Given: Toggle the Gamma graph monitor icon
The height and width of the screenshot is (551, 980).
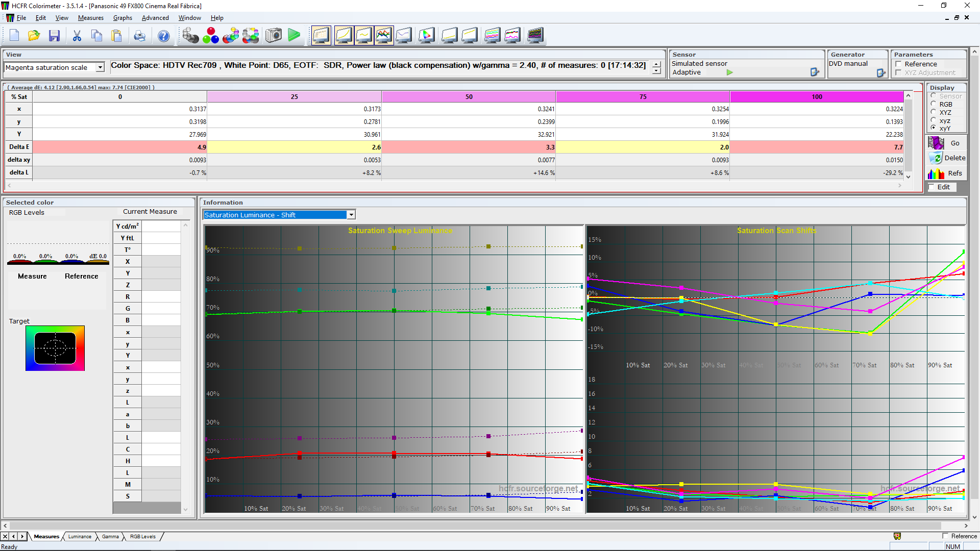Looking at the screenshot, I should (363, 35).
